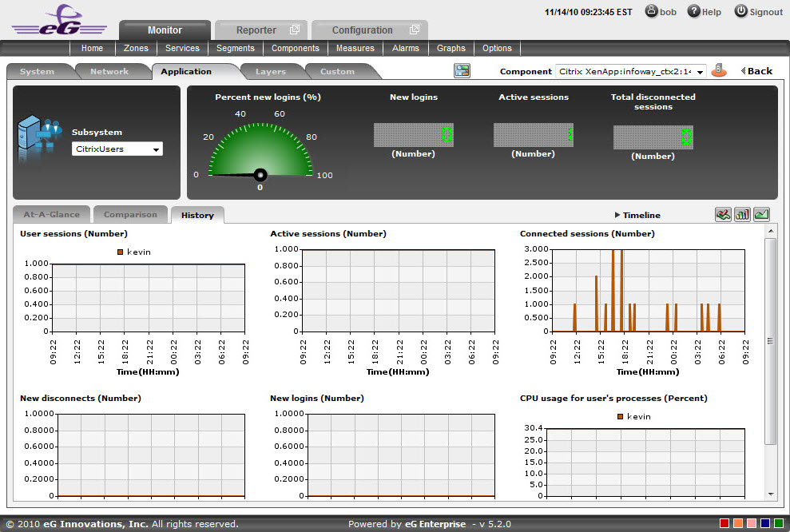Open the Graphs menu
The width and height of the screenshot is (790, 532).
451,48
